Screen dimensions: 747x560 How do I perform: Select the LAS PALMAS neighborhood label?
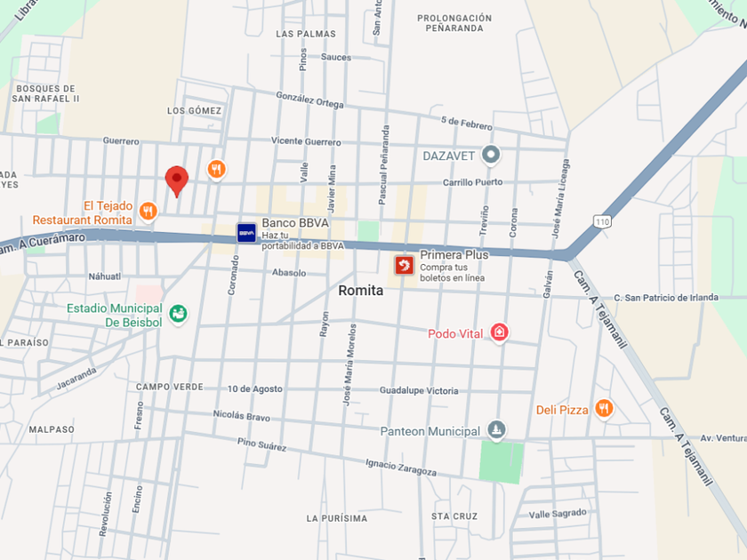point(306,34)
